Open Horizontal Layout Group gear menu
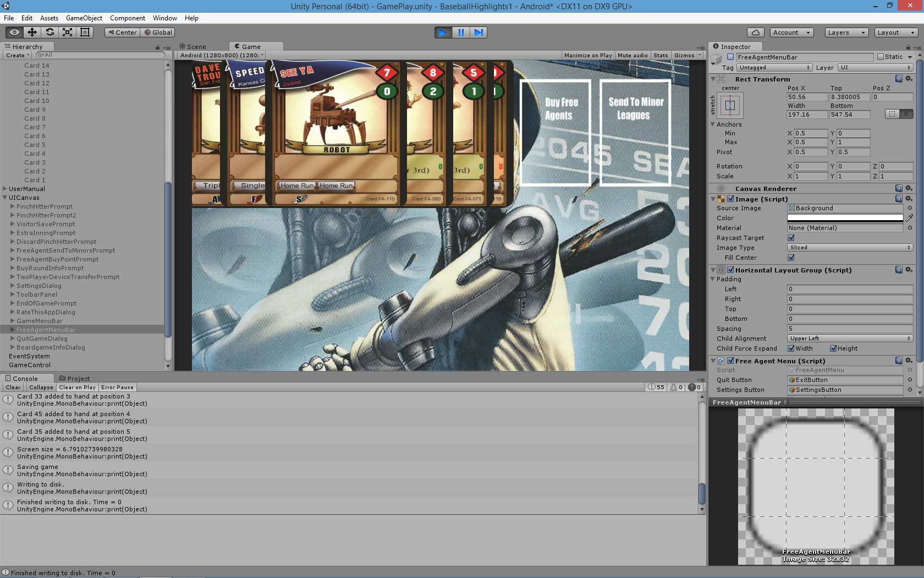Viewport: 924px width, 578px height. tap(909, 270)
